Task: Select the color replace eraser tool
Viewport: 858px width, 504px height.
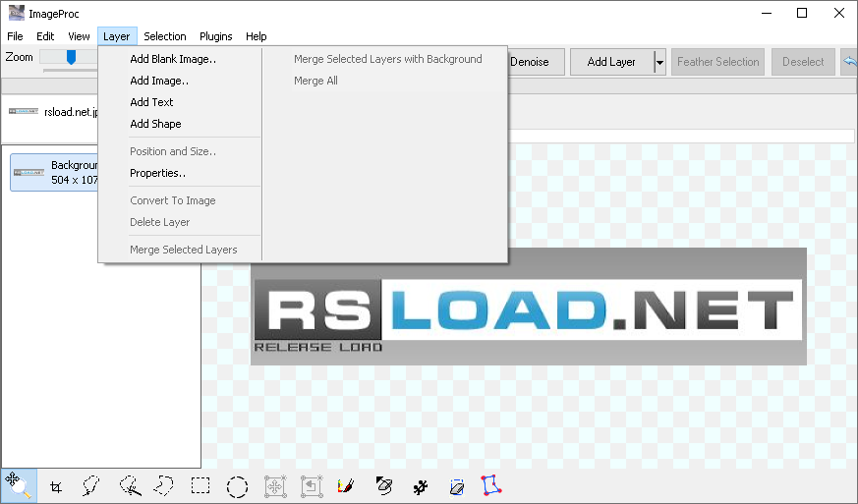Action: tap(384, 485)
